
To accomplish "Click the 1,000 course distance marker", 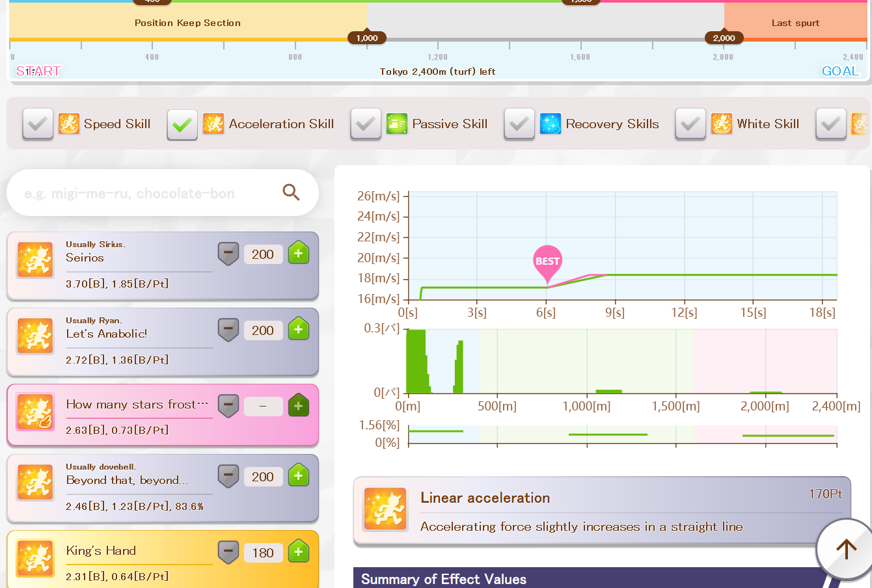I will [367, 38].
